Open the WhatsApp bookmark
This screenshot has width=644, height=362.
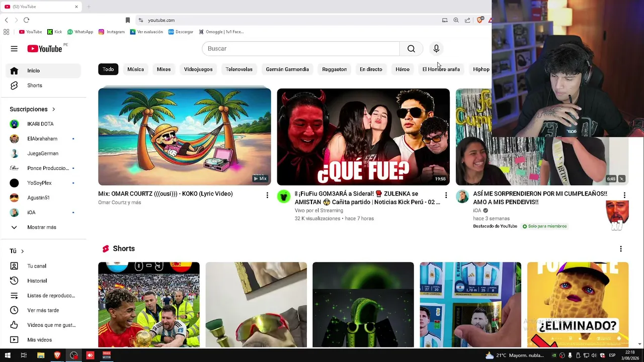[x=80, y=32]
